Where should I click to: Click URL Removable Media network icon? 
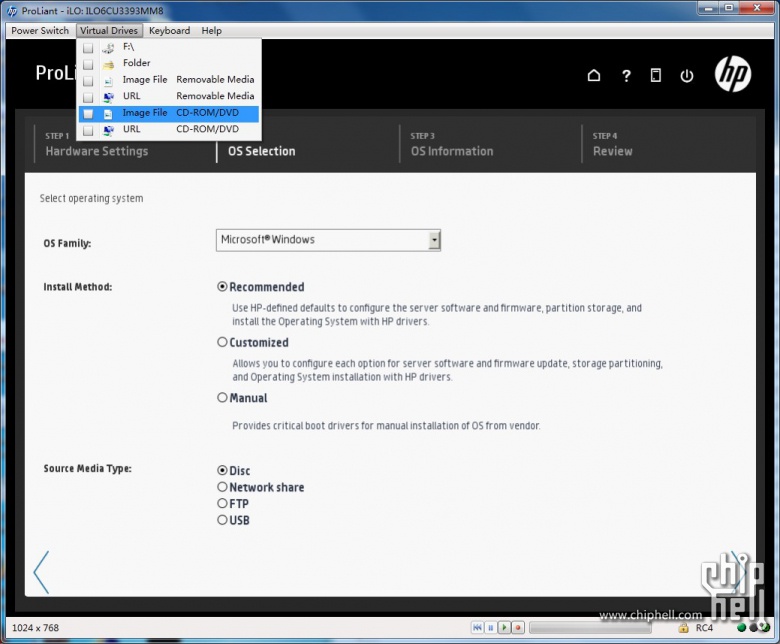pos(108,97)
